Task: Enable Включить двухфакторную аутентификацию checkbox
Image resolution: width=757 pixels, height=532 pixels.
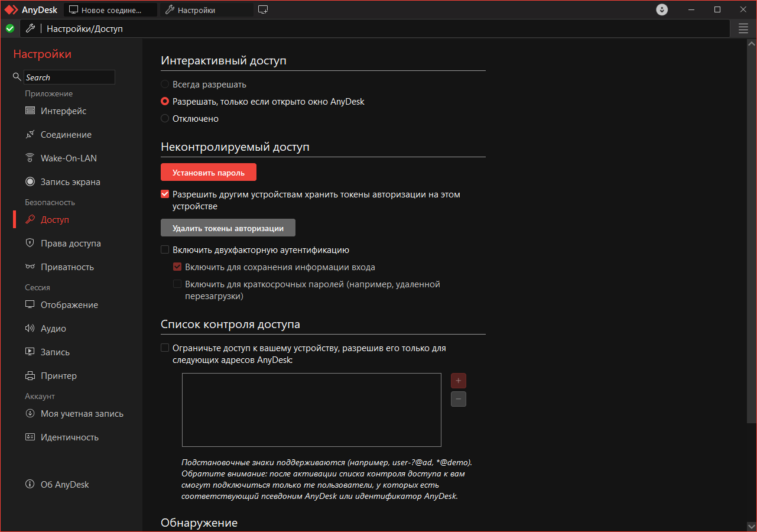Action: click(165, 250)
